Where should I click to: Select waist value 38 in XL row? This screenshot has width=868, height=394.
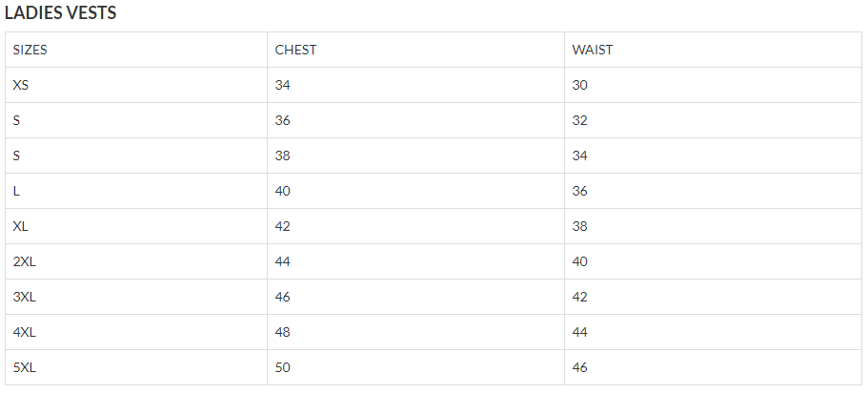tap(580, 226)
